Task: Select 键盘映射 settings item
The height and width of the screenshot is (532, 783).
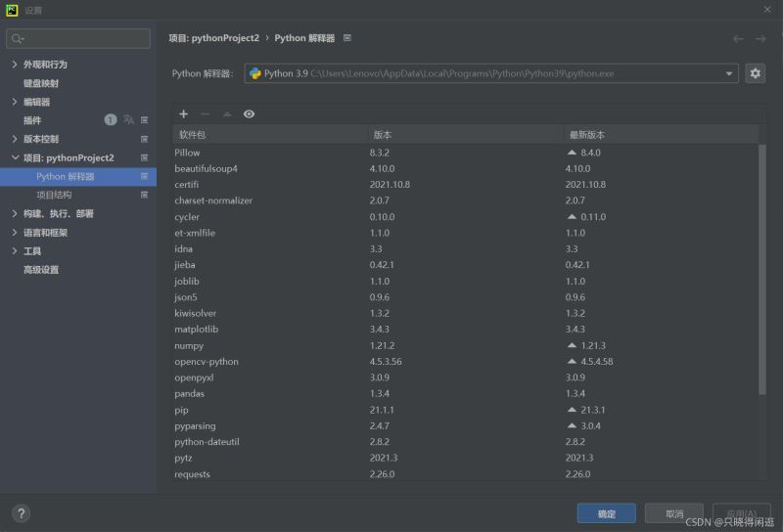Action: click(41, 83)
